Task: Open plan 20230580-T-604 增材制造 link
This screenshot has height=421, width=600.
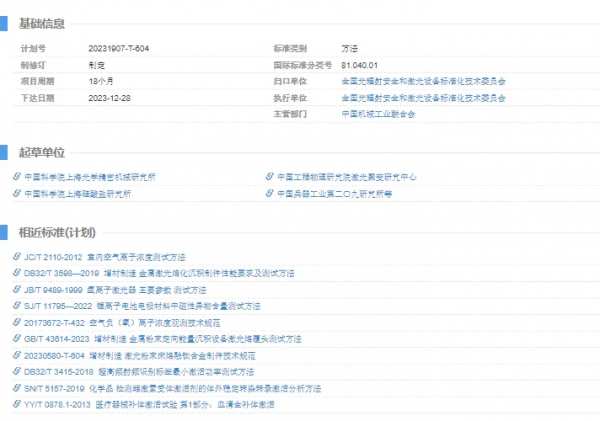Action: coord(140,355)
